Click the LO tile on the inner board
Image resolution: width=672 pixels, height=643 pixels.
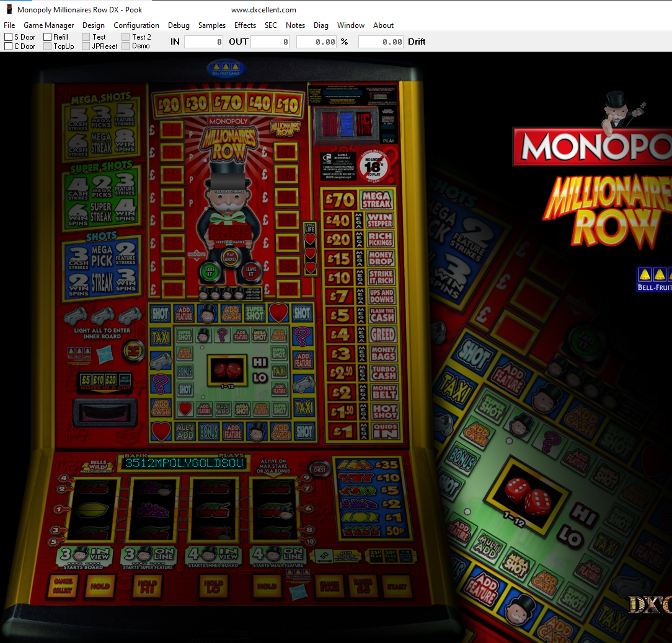pos(260,378)
